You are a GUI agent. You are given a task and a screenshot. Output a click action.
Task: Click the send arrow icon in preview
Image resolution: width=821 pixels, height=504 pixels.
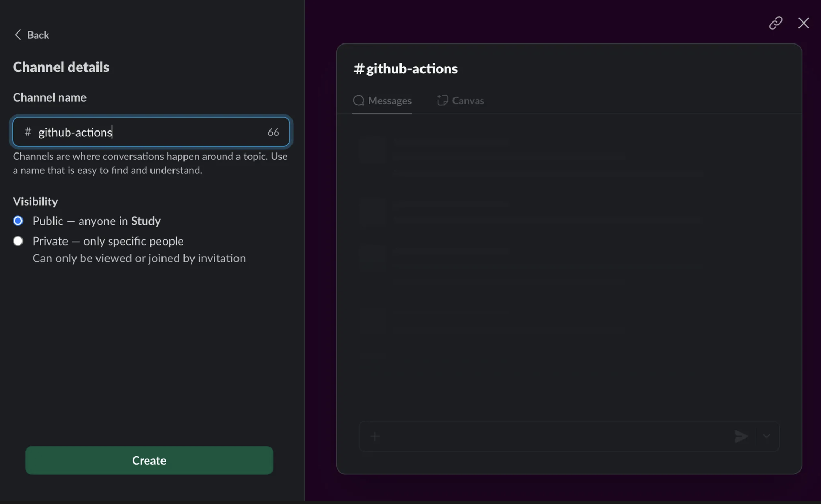coord(740,436)
